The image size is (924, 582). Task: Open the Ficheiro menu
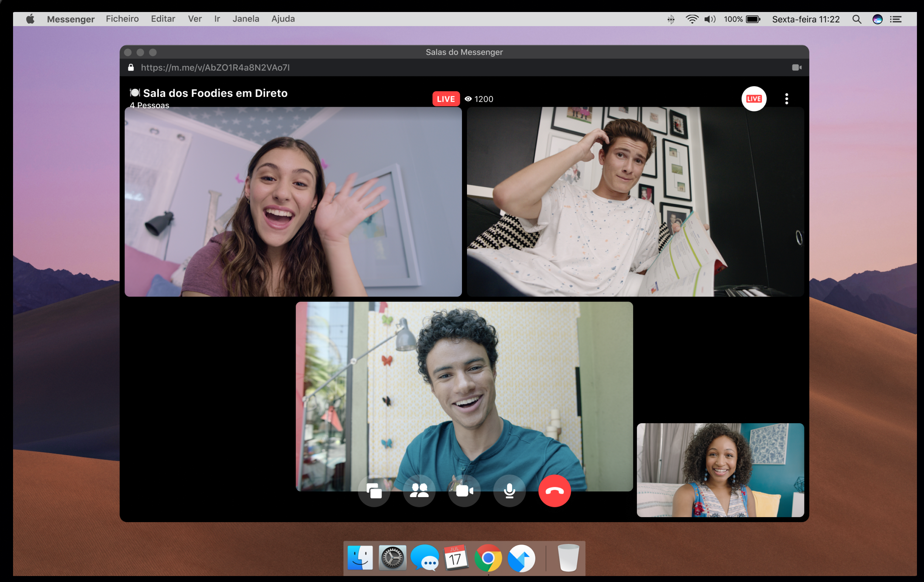click(x=122, y=19)
